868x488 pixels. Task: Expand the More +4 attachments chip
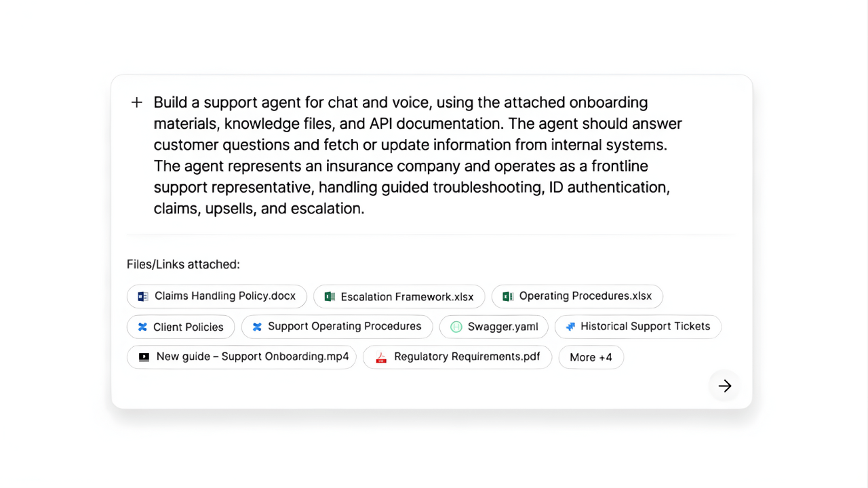point(591,357)
